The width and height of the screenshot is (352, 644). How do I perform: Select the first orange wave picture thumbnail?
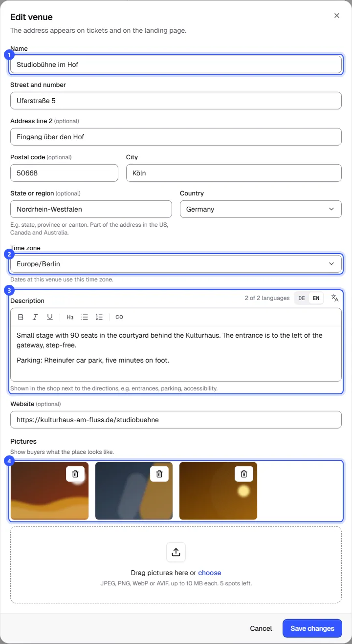coord(50,491)
